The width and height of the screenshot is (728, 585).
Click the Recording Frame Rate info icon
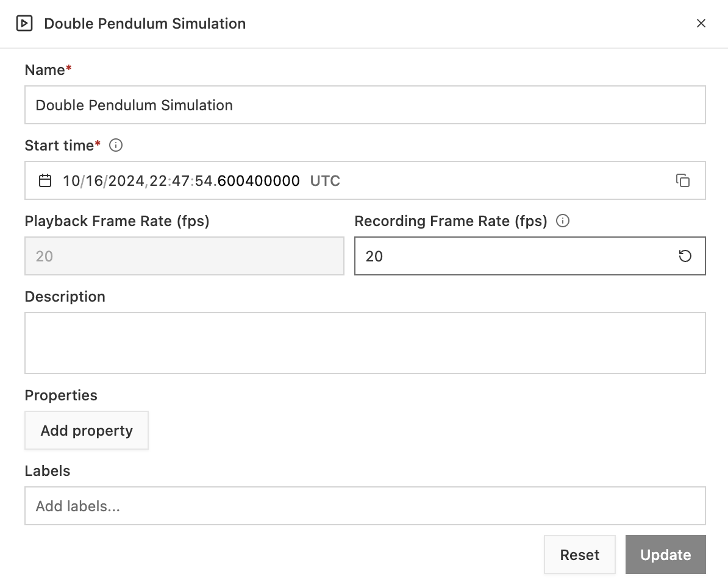[x=563, y=221]
